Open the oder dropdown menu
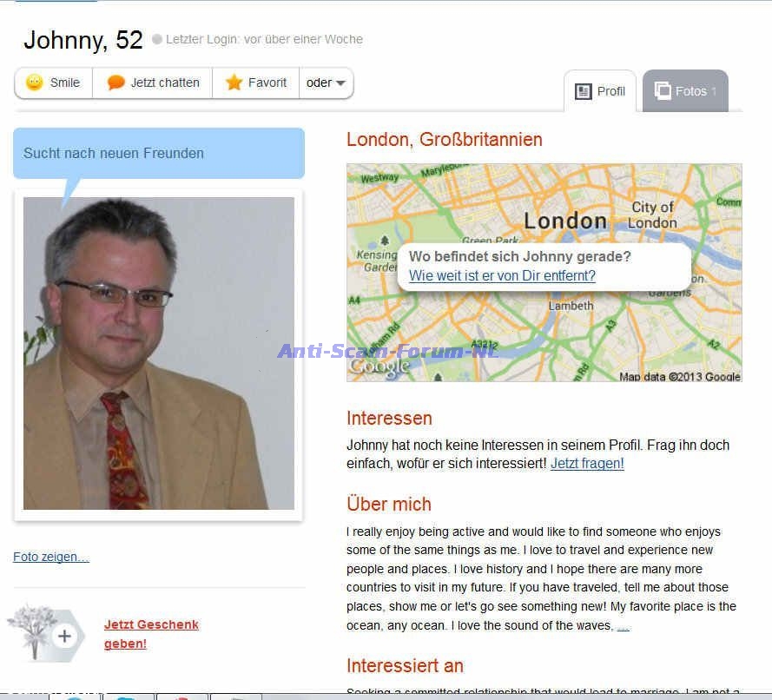Viewport: 772px width, 700px height. [326, 83]
